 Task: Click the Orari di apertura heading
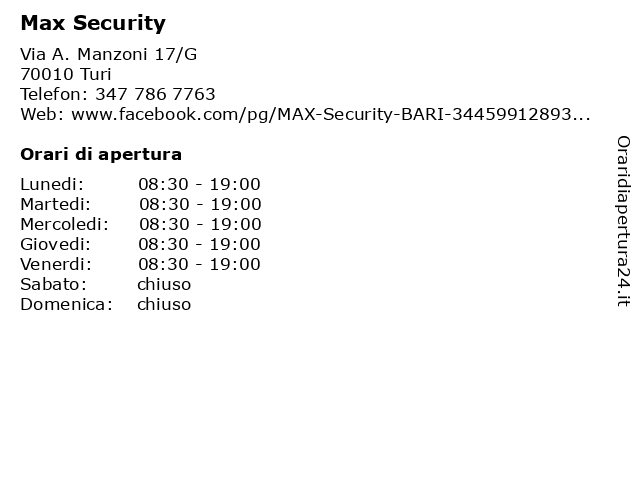tap(101, 155)
